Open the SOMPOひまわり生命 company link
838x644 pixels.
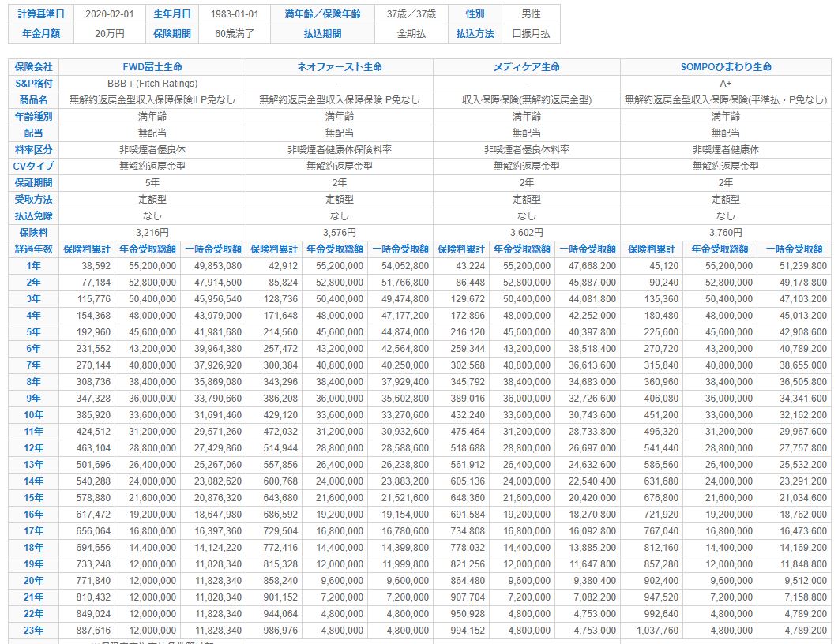(x=726, y=67)
